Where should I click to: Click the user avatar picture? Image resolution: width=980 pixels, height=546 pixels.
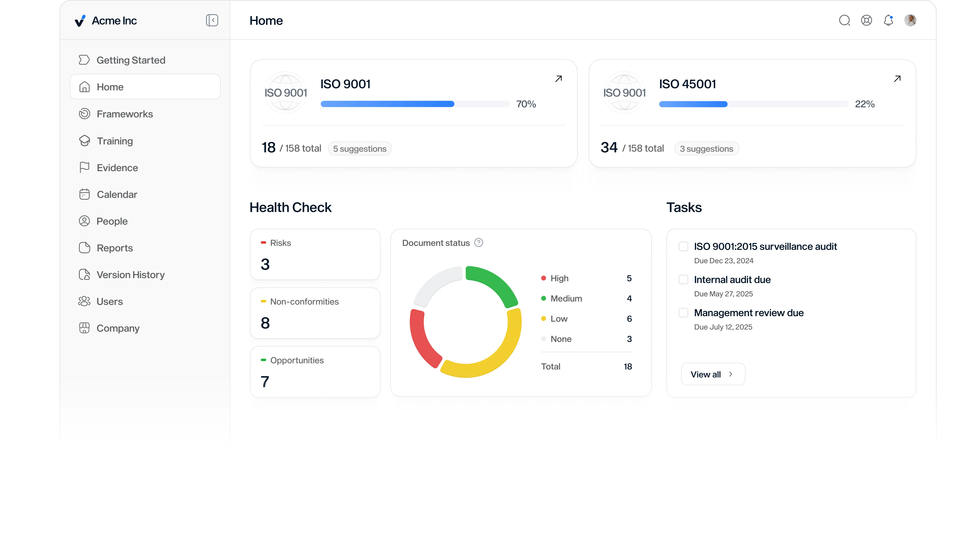coord(910,20)
